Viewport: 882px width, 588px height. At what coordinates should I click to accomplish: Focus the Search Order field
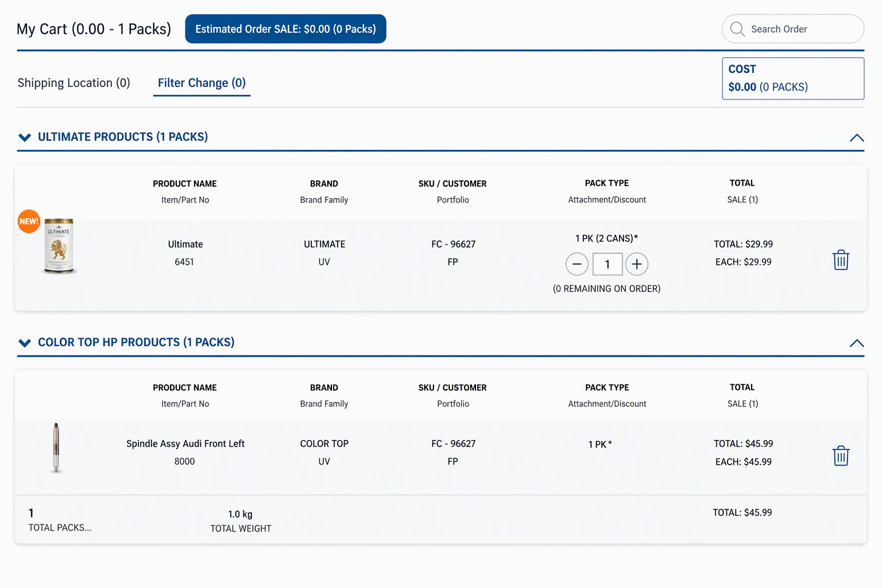coord(793,29)
